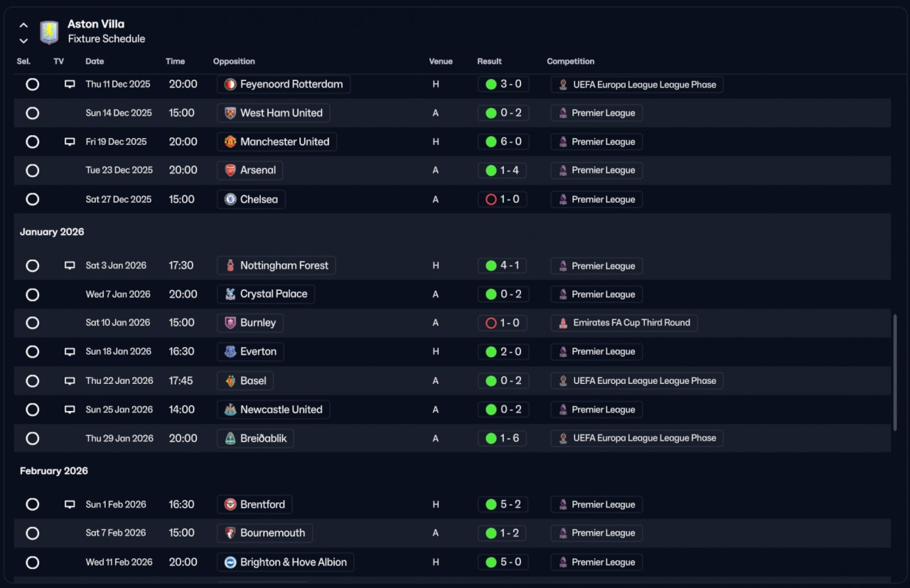Collapse the January 2026 fixtures group
910x588 pixels.
click(x=52, y=232)
